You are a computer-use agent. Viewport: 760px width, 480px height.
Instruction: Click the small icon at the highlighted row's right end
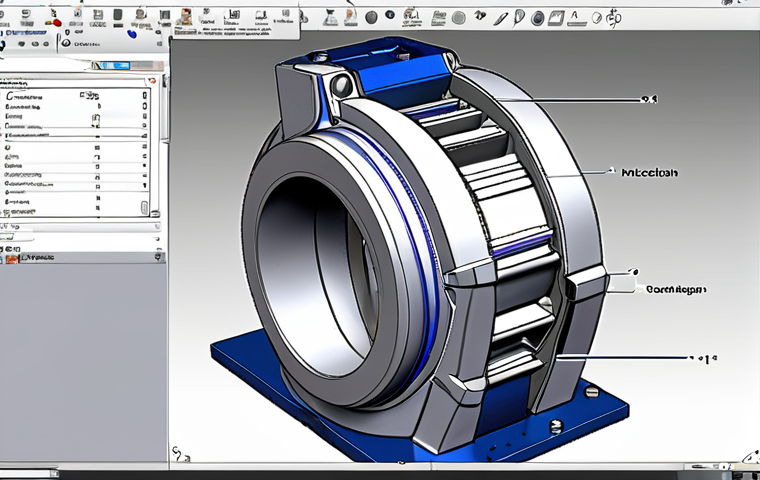click(x=158, y=257)
